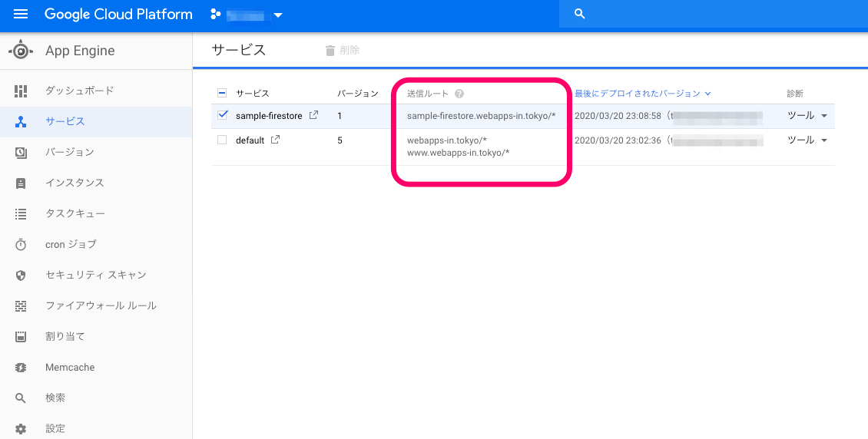Image resolution: width=868 pixels, height=439 pixels.
Task: Click the search magnifier icon in header
Action: (x=580, y=14)
